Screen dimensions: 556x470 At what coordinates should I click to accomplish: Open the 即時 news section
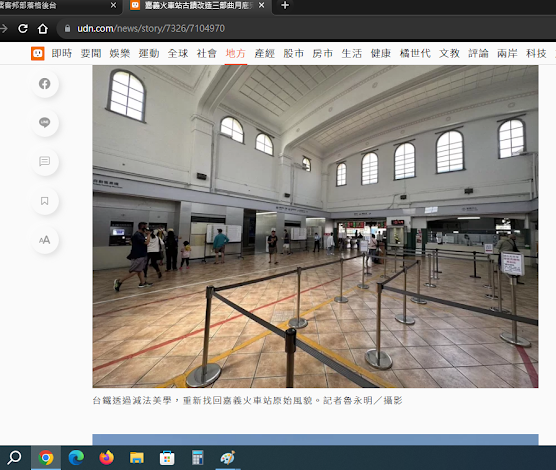coord(62,54)
